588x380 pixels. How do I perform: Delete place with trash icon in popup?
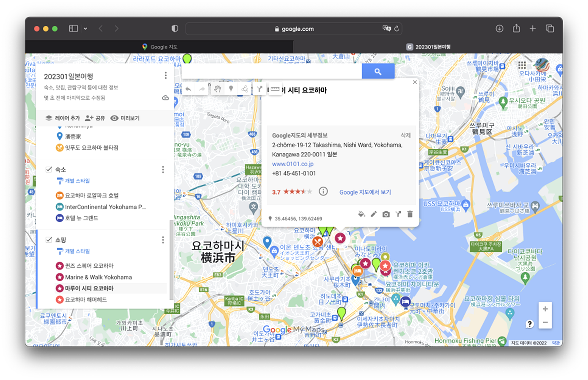click(410, 214)
